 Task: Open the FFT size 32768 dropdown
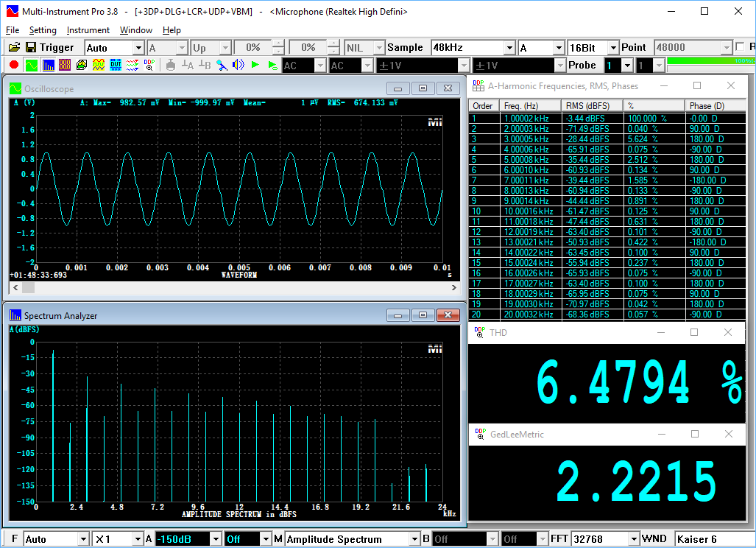click(x=634, y=539)
